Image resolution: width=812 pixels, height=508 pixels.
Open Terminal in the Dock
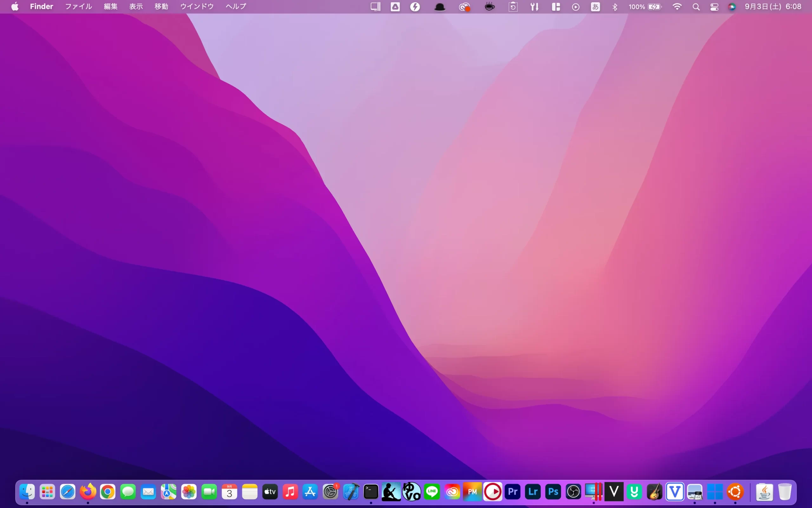click(x=371, y=492)
